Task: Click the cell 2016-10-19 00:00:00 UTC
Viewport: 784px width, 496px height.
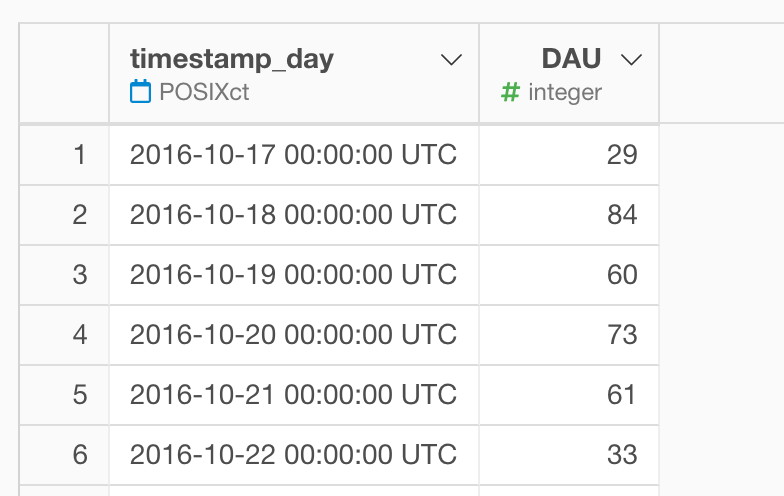Action: point(294,275)
